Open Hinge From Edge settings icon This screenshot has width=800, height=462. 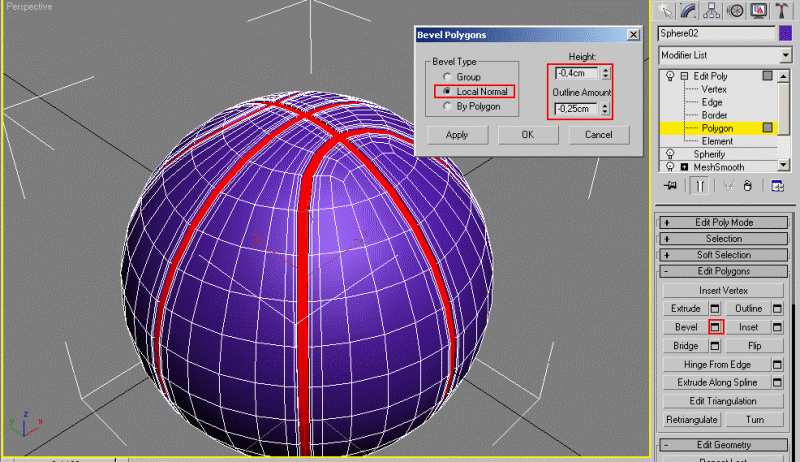pyautogui.click(x=777, y=365)
